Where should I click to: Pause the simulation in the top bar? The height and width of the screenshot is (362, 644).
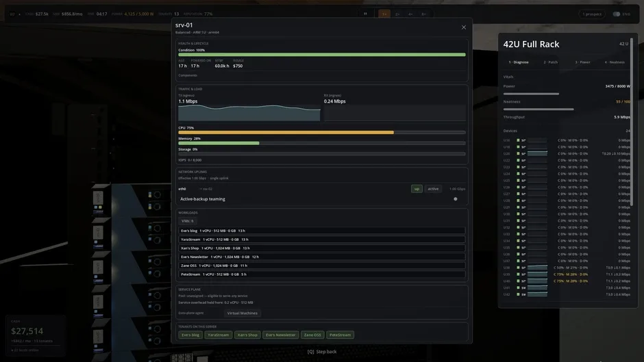tap(365, 14)
